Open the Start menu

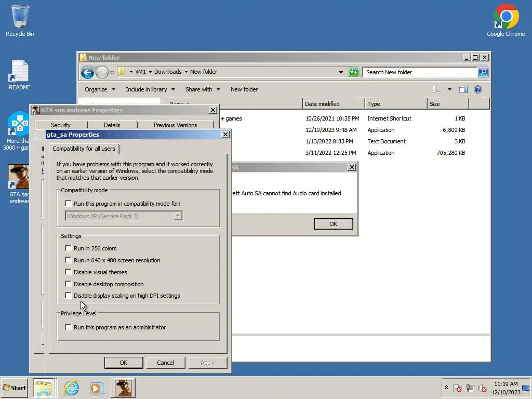click(14, 388)
